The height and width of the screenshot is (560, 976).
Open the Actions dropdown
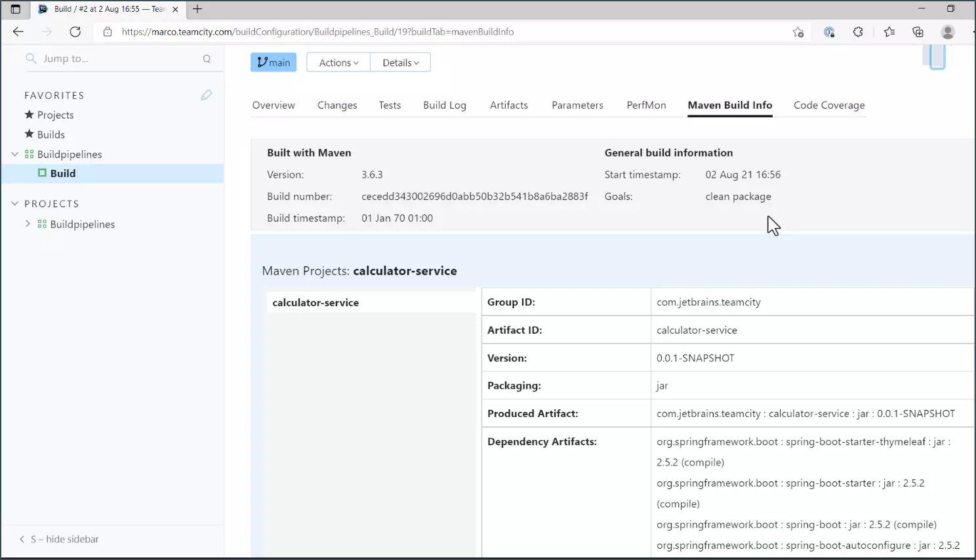point(338,62)
